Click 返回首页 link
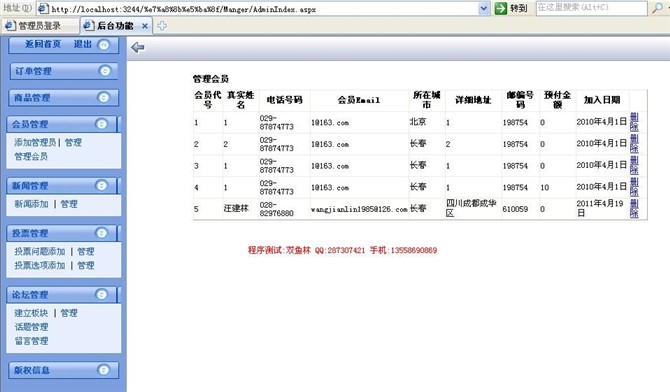This screenshot has width=670, height=392. (42, 44)
